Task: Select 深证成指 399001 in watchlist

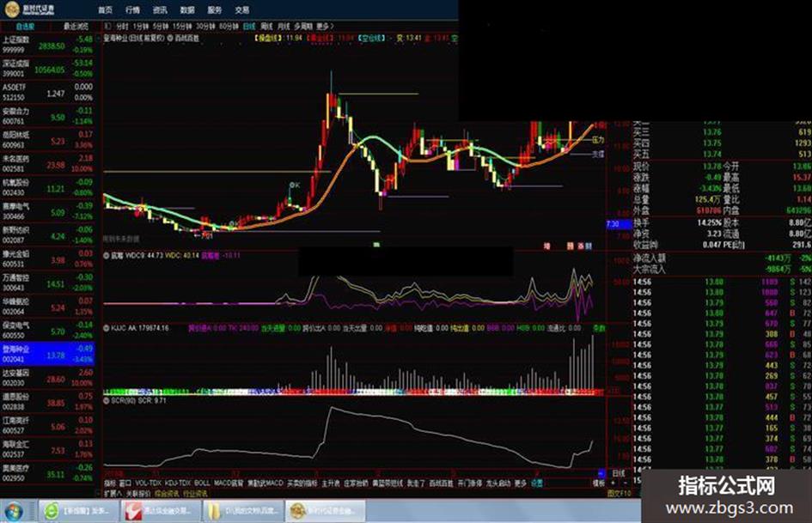Action: point(47,69)
